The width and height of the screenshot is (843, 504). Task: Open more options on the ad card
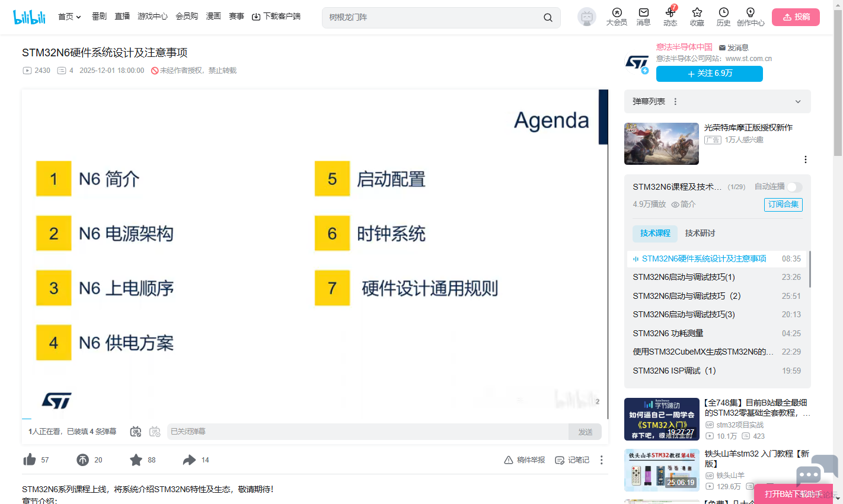coord(805,160)
